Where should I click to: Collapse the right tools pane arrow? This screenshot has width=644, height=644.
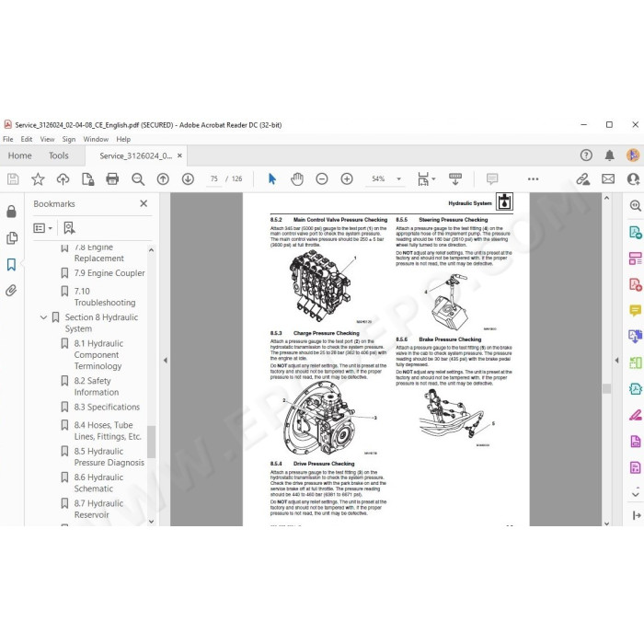pyautogui.click(x=617, y=361)
